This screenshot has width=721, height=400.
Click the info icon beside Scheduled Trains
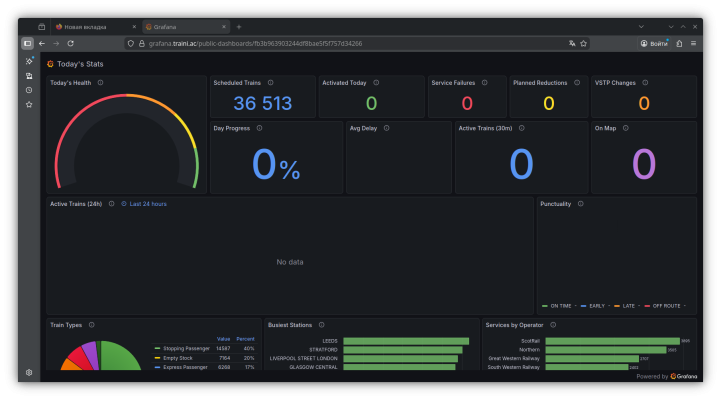pyautogui.click(x=270, y=83)
